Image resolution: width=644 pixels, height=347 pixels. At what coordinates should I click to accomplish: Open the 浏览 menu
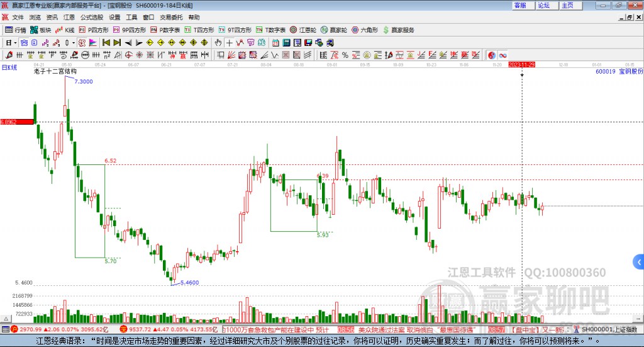35,17
